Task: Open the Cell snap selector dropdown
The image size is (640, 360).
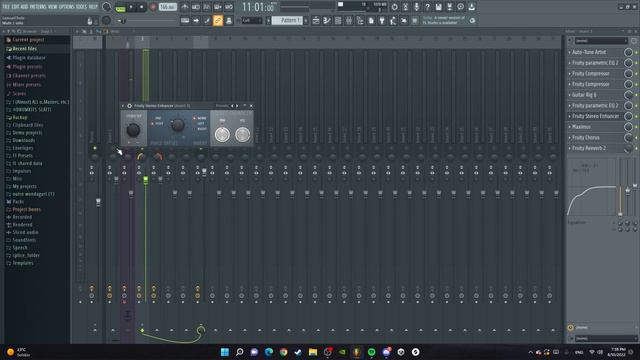Action: coord(251,20)
